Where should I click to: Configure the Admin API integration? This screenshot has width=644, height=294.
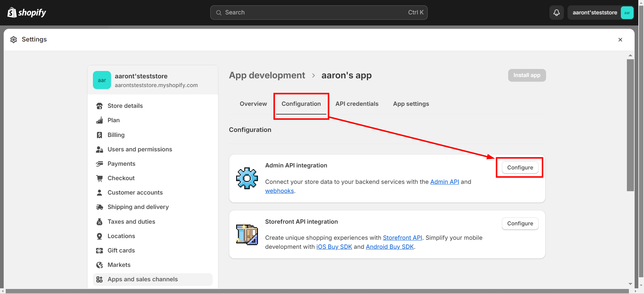[x=520, y=167]
